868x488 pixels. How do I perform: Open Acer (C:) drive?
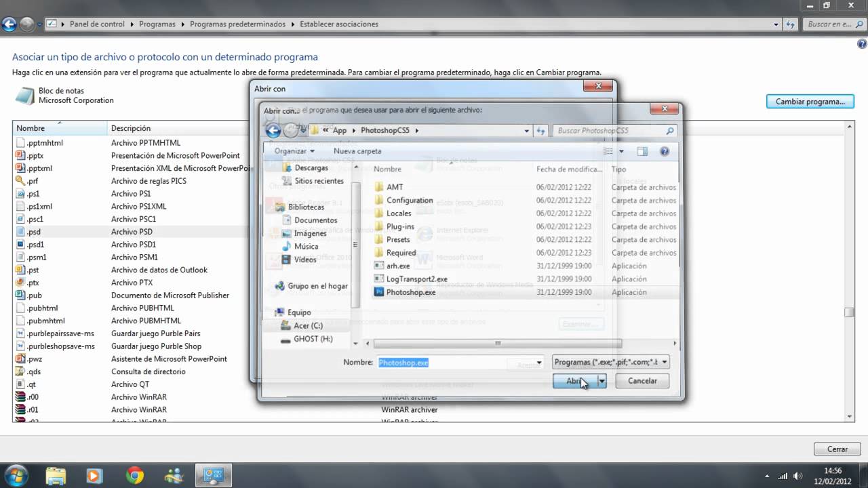pyautogui.click(x=308, y=326)
